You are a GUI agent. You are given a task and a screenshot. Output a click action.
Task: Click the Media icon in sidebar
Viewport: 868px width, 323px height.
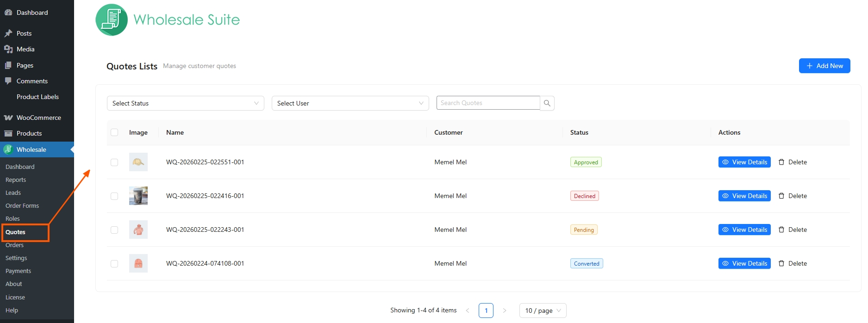pyautogui.click(x=8, y=49)
